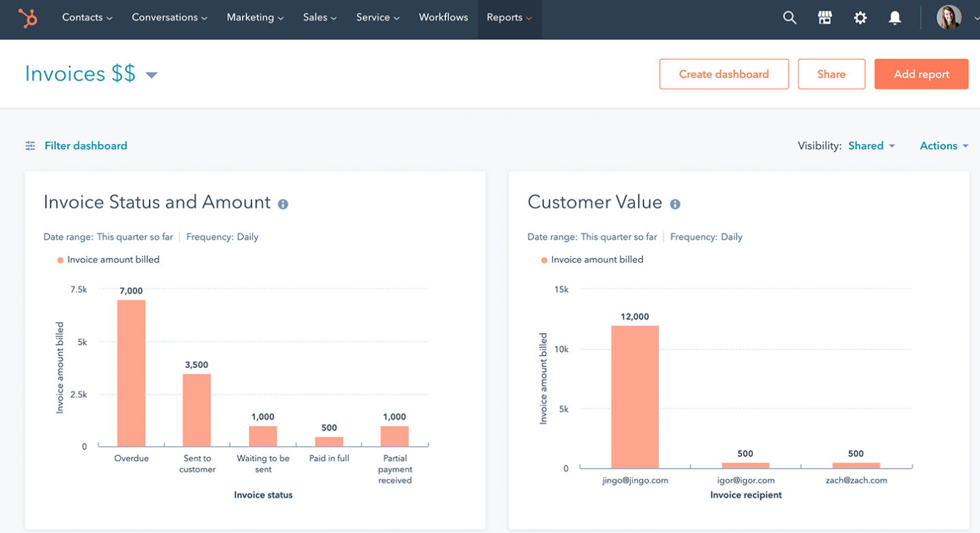Viewport: 980px width, 533px height.
Task: Open the search magnifier icon
Action: click(789, 17)
